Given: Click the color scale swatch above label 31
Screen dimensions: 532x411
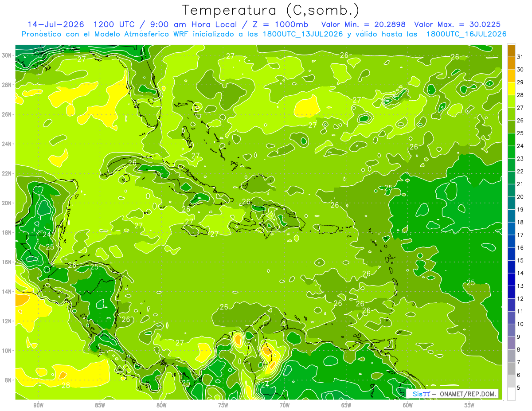Looking at the screenshot, I should [511, 51].
